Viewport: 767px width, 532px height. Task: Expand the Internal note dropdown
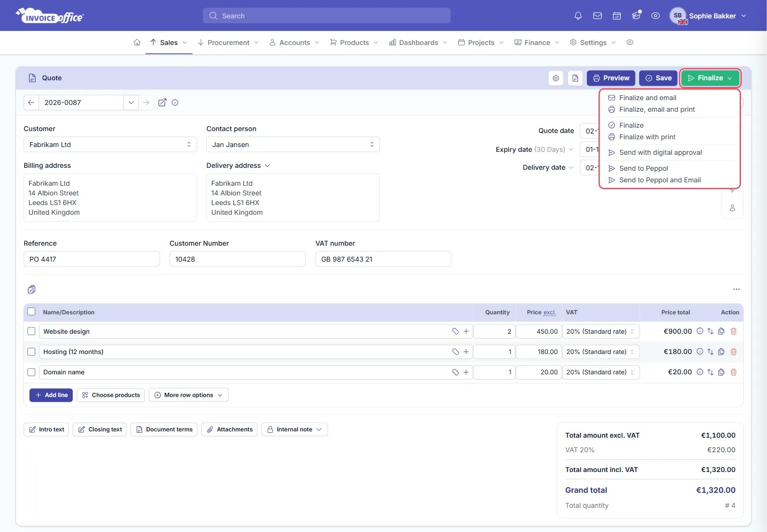tap(295, 429)
